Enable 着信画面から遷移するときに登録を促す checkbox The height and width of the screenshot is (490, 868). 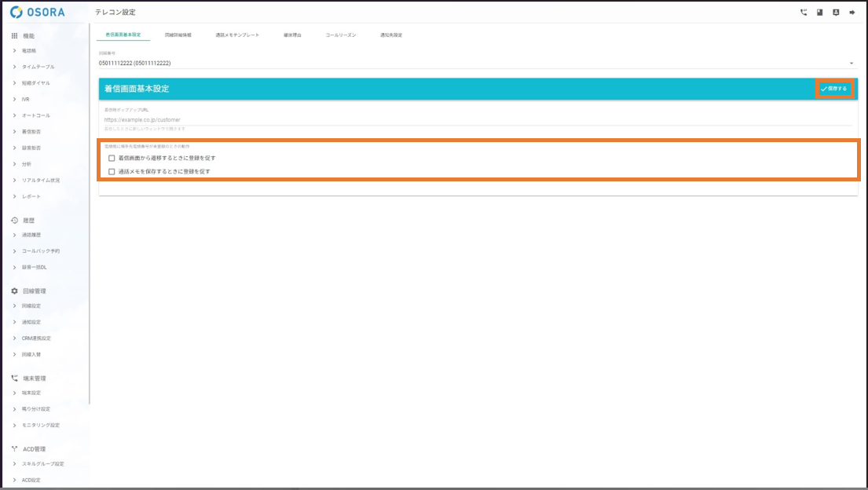(x=112, y=158)
